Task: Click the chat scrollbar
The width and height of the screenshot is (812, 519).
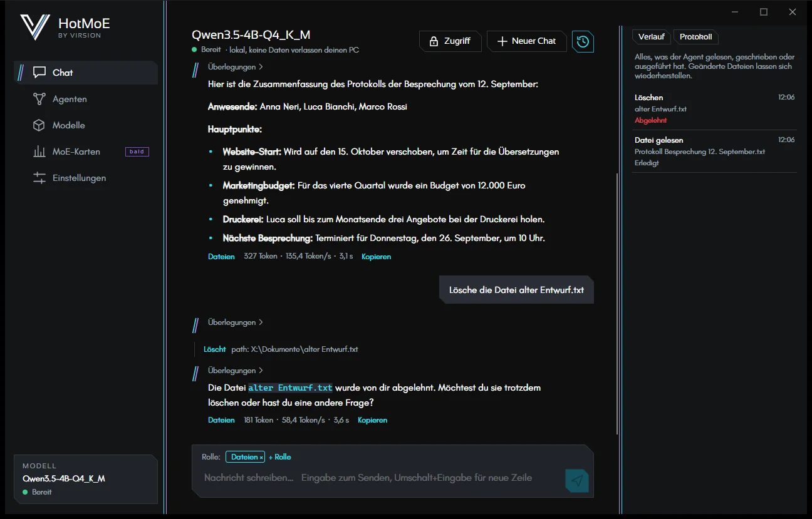Action: pyautogui.click(x=617, y=304)
